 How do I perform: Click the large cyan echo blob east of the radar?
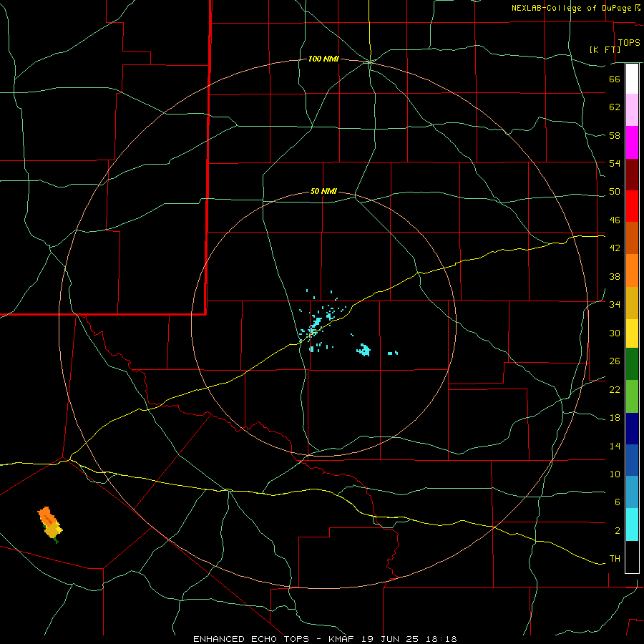coord(364,350)
